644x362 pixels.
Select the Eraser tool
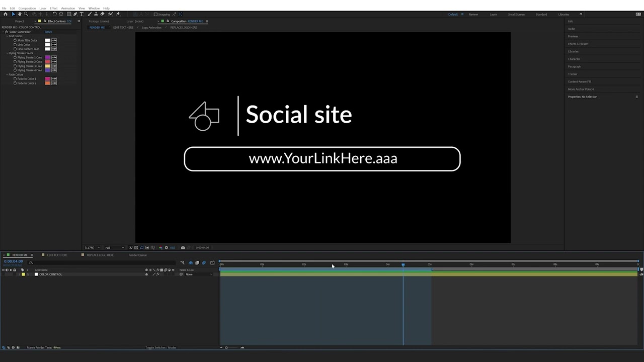pyautogui.click(x=102, y=14)
